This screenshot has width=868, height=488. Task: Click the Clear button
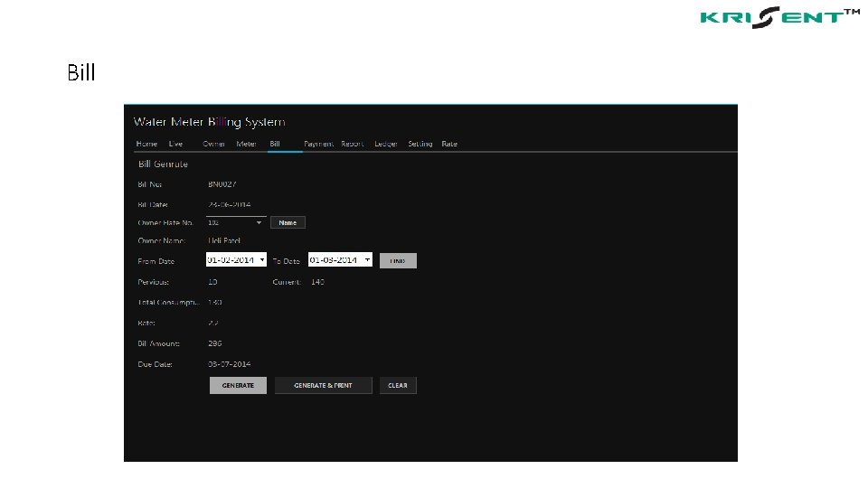pyautogui.click(x=398, y=386)
